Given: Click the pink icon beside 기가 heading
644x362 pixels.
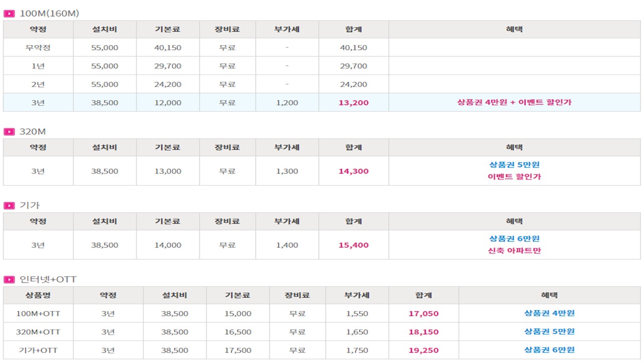Looking at the screenshot, I should pos(9,206).
